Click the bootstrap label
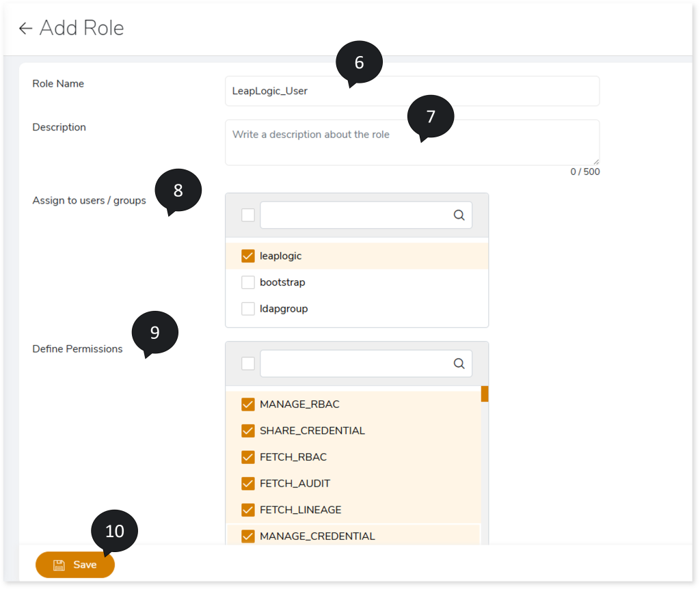 coord(282,282)
